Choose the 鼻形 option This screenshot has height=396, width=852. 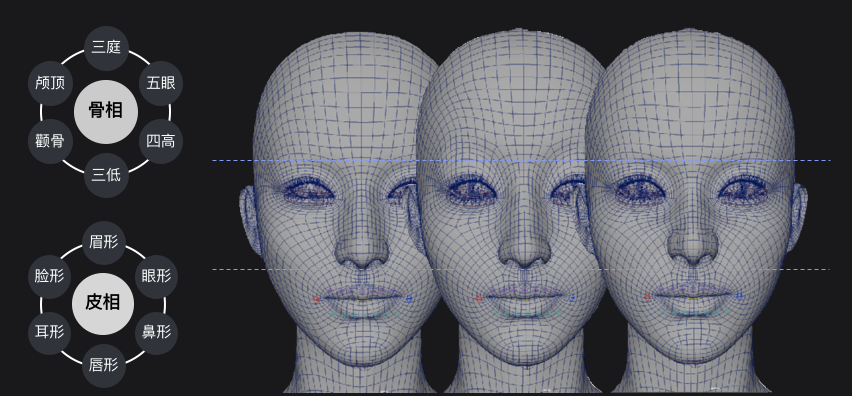tap(156, 332)
